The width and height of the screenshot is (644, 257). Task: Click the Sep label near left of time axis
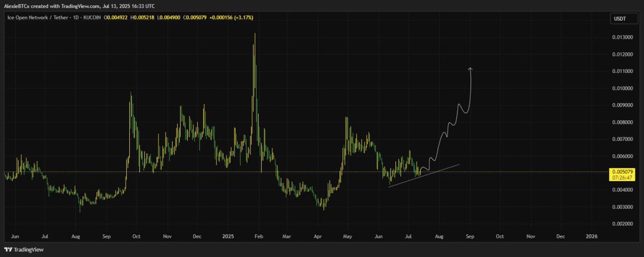point(106,236)
